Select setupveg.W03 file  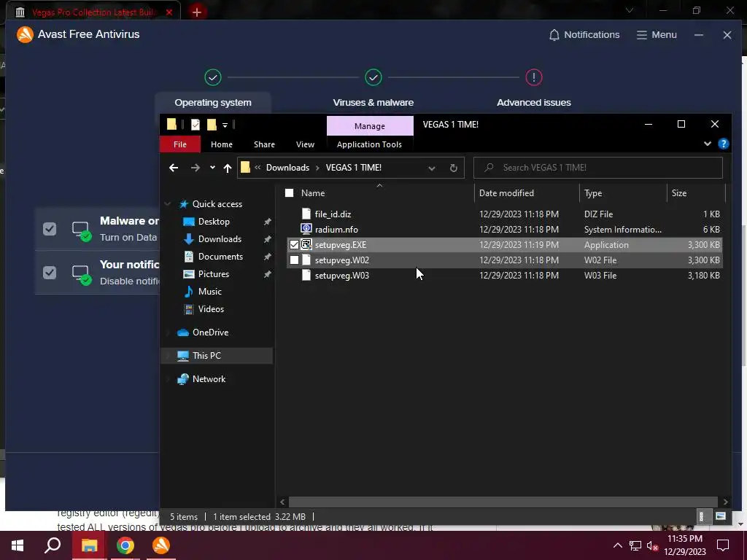point(341,275)
